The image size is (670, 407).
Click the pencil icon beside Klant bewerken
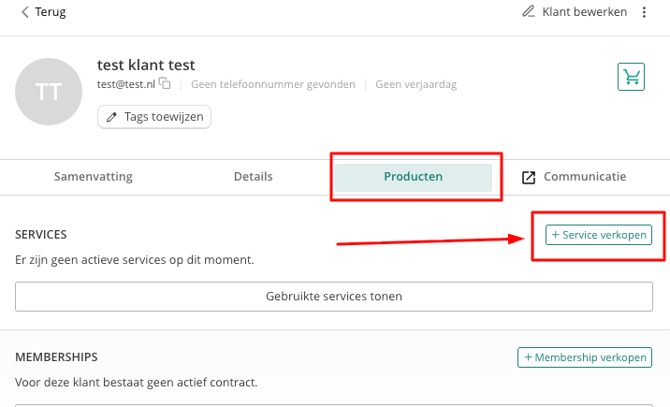click(x=528, y=12)
